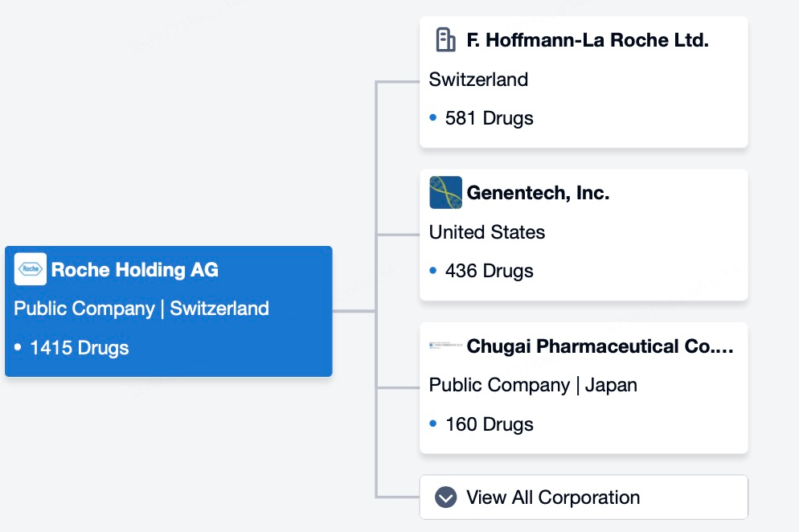799x532 pixels.
Task: Click 1415 Drugs count in Roche card
Action: tap(79, 348)
